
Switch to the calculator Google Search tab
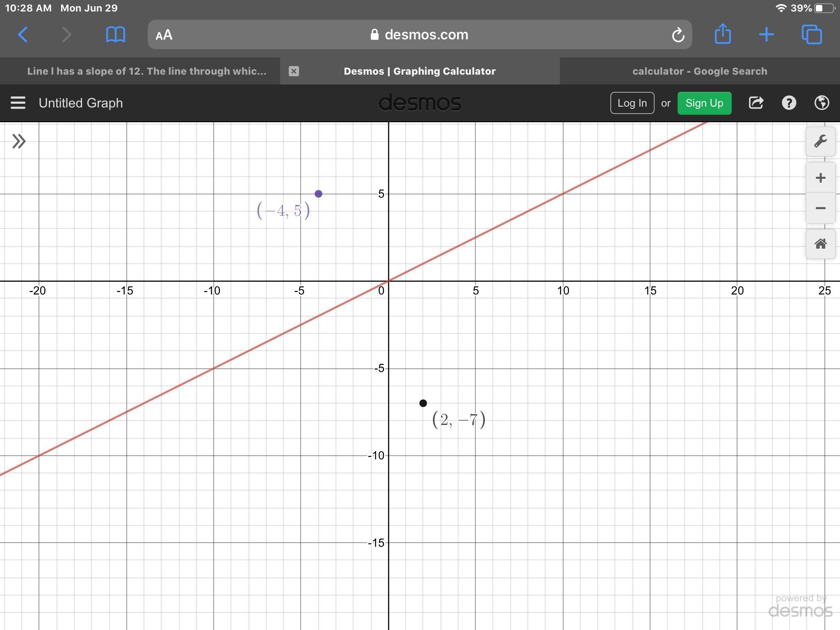point(699,71)
